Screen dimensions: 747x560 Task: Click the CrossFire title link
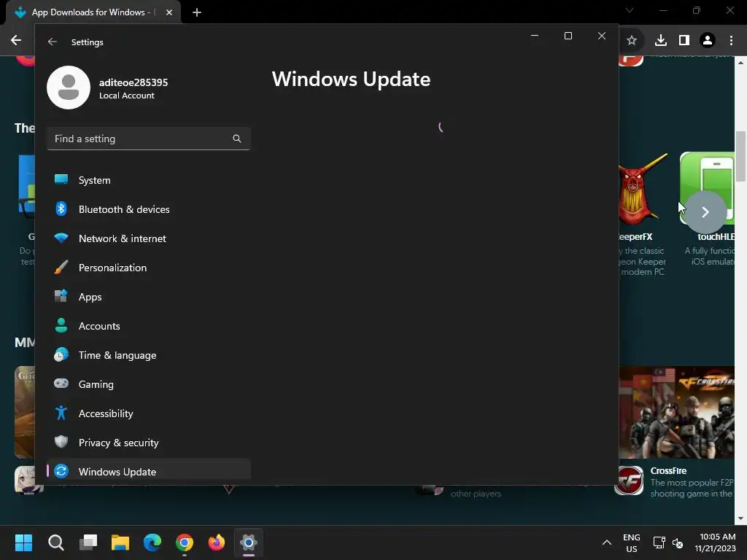pyautogui.click(x=668, y=470)
